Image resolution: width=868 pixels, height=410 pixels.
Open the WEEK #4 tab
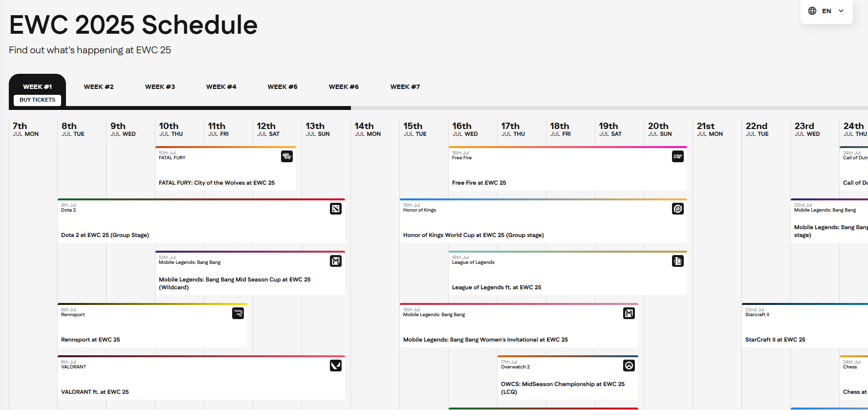[x=221, y=86]
